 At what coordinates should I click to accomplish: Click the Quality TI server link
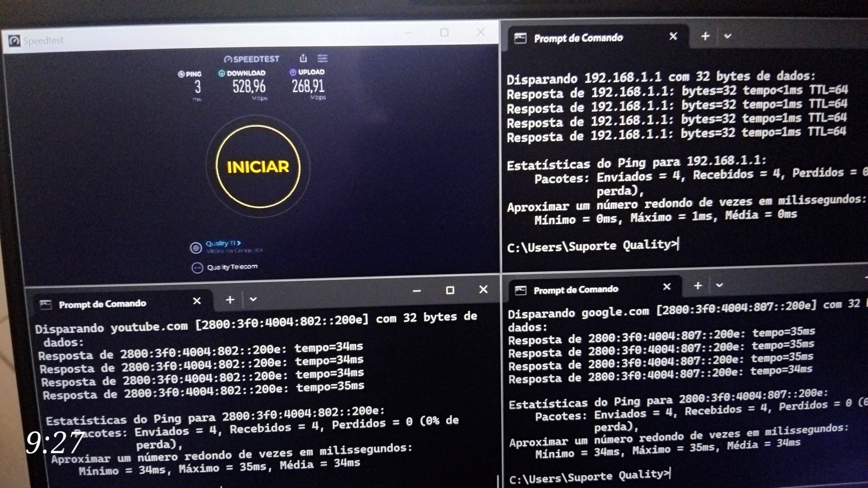pos(223,243)
